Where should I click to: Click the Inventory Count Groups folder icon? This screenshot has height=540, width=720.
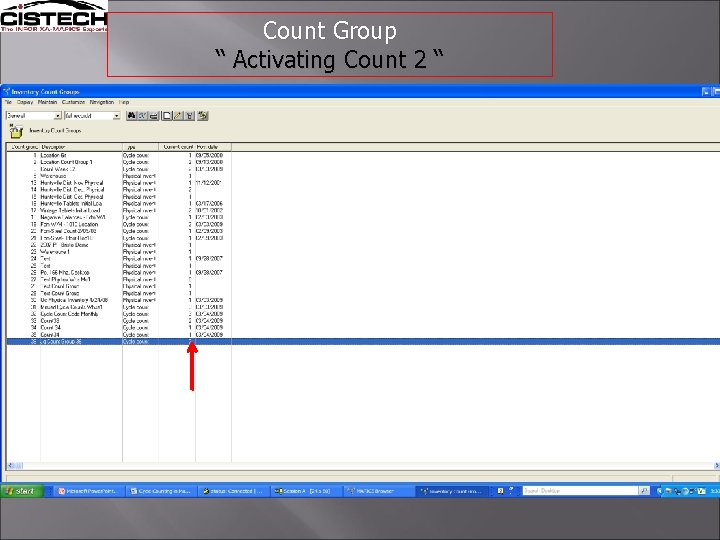pos(16,131)
